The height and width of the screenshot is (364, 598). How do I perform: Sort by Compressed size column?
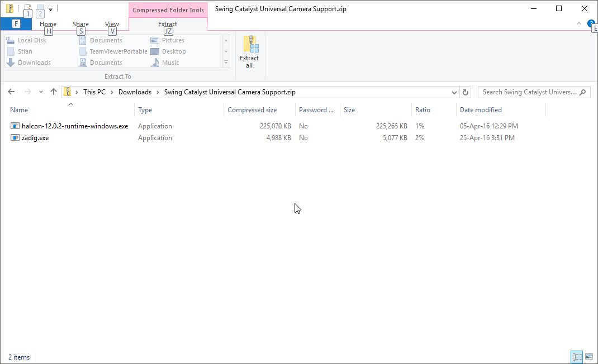(x=252, y=110)
